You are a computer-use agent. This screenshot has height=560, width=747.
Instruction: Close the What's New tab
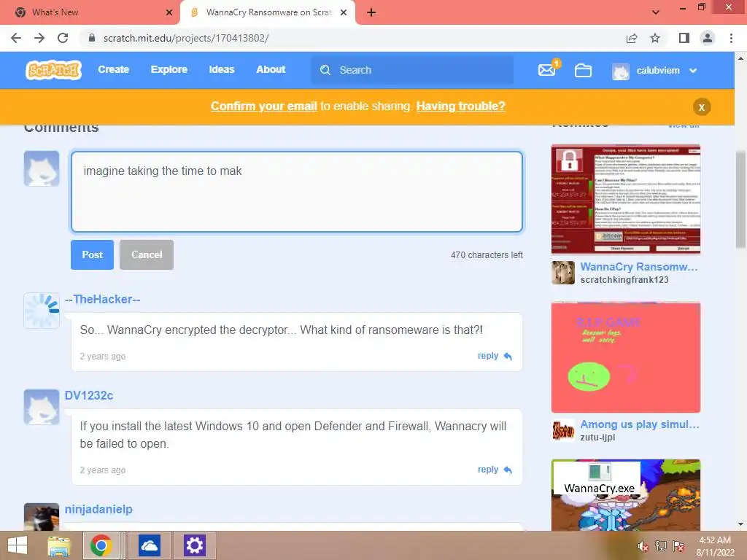point(169,12)
